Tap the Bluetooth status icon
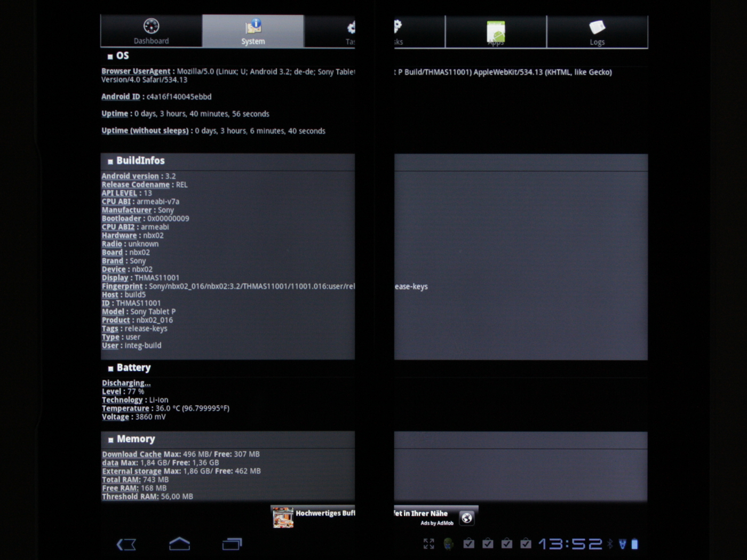 (610, 543)
